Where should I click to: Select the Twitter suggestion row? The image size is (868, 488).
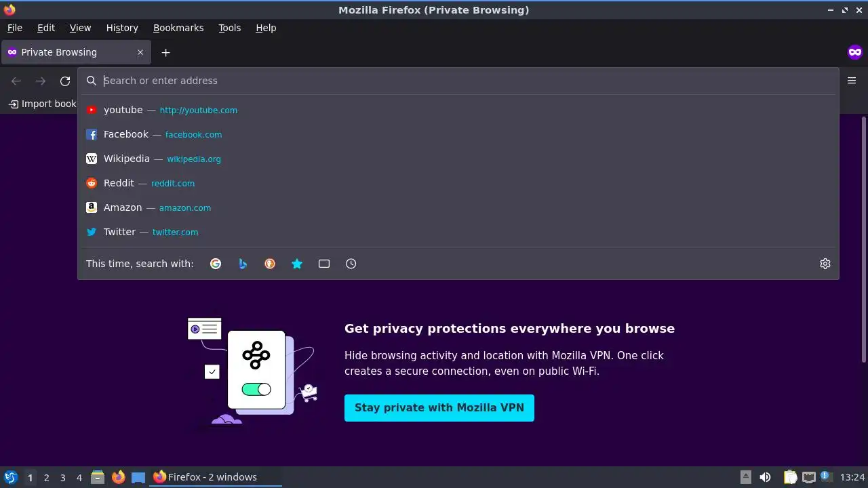458,232
